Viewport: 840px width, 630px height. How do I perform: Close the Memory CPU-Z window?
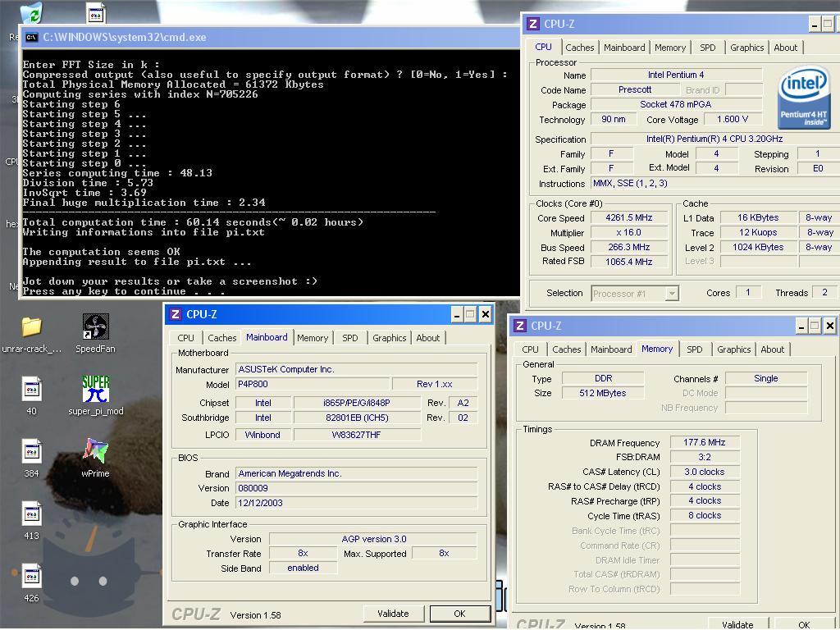coord(830,326)
